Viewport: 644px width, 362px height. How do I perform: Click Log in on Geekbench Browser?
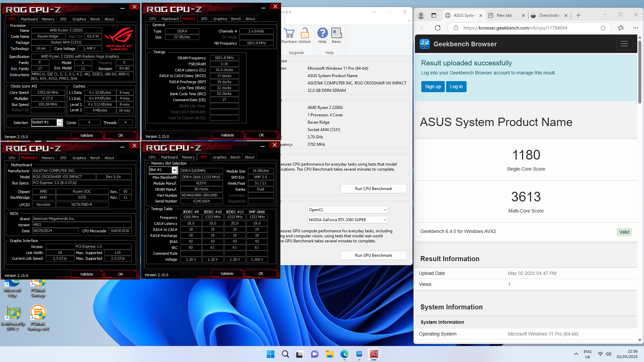tap(456, 86)
